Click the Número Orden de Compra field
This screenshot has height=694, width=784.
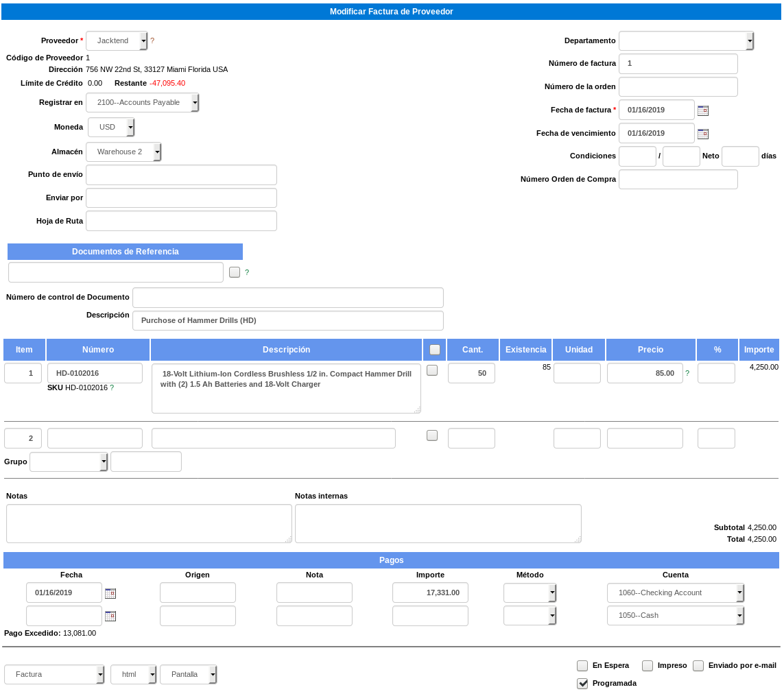click(x=678, y=179)
